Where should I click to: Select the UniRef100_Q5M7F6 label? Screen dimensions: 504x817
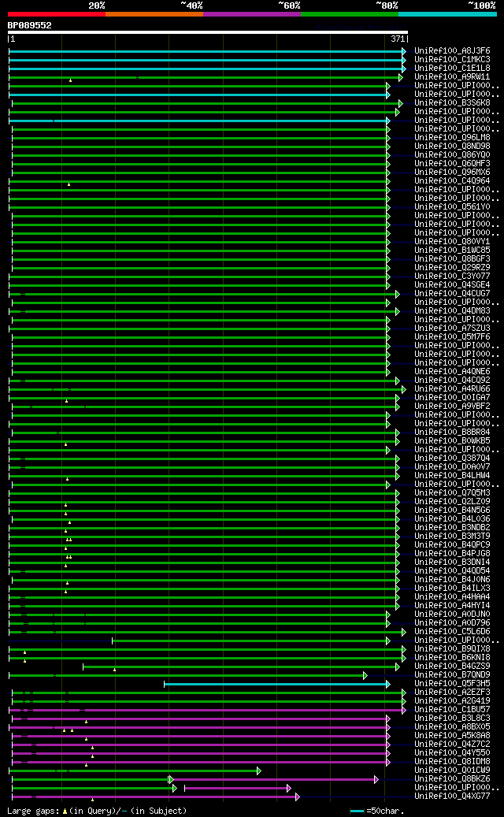click(x=452, y=337)
